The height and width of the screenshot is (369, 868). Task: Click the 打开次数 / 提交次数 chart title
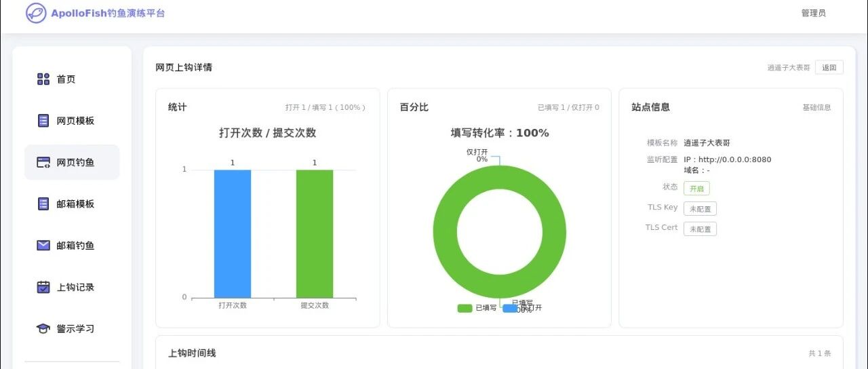point(267,133)
